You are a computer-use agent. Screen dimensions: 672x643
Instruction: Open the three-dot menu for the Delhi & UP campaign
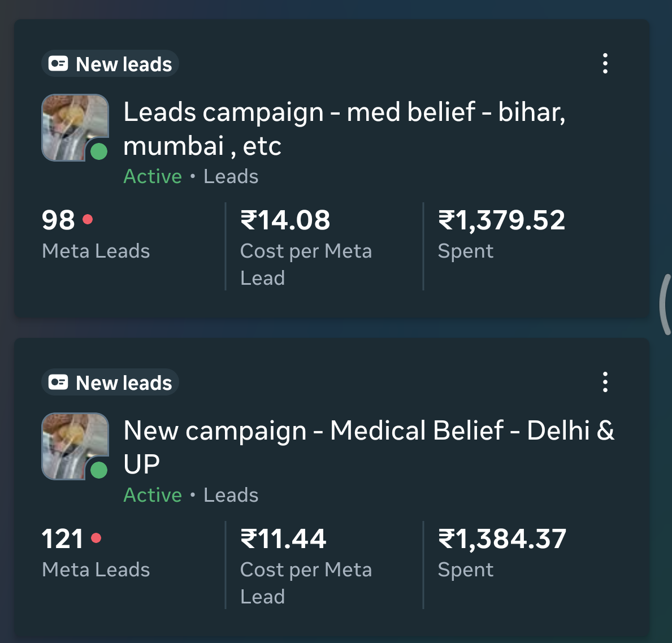tap(605, 383)
